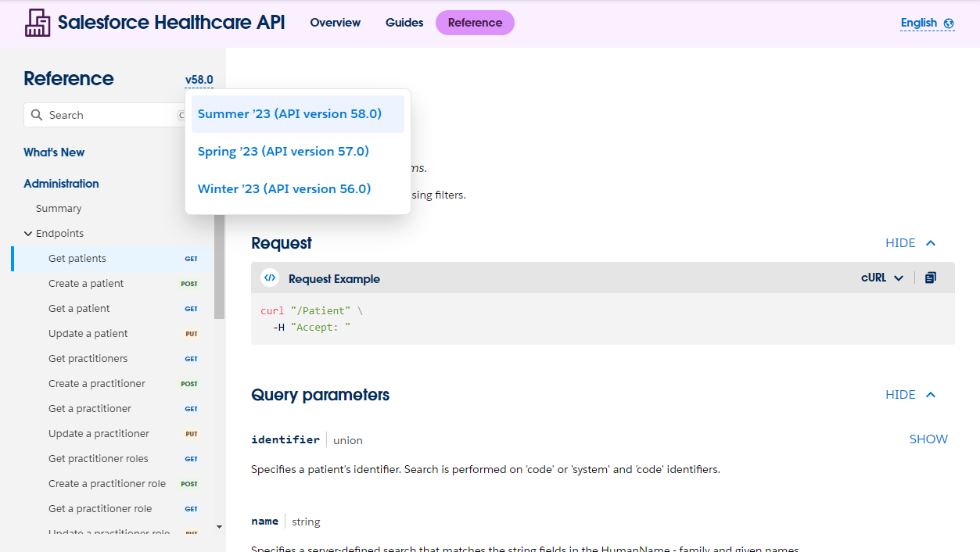Click the Request heading
Viewport: 980px width, 552px height.
click(282, 243)
